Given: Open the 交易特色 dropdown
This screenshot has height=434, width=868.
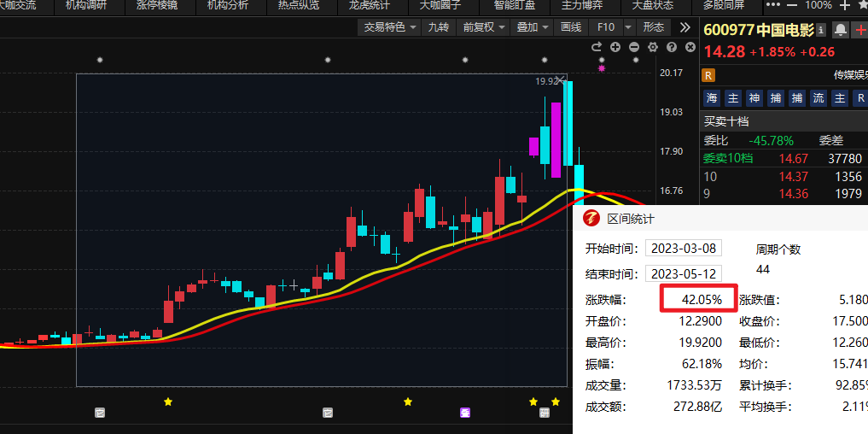Looking at the screenshot, I should (390, 27).
